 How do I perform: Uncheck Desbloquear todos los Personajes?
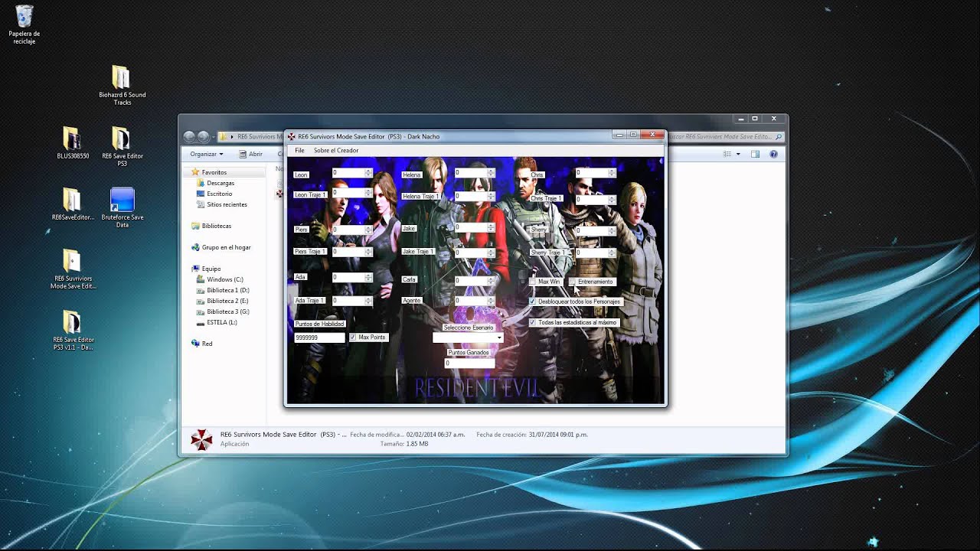tap(533, 302)
